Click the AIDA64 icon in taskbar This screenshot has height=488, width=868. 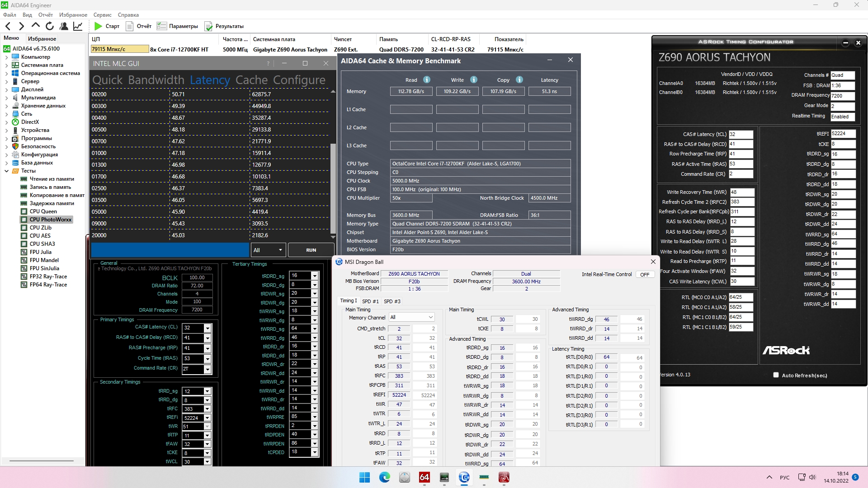coord(424,477)
